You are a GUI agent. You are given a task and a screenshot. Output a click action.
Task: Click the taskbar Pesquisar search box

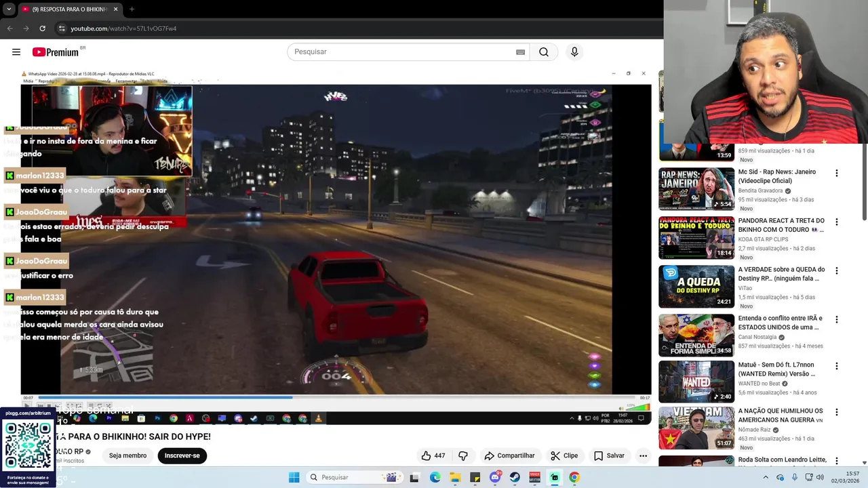coord(355,477)
